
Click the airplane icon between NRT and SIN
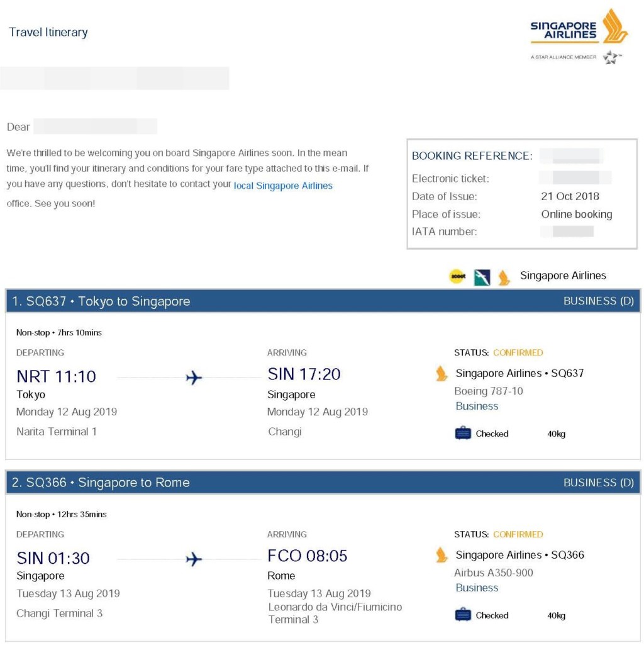tap(194, 378)
